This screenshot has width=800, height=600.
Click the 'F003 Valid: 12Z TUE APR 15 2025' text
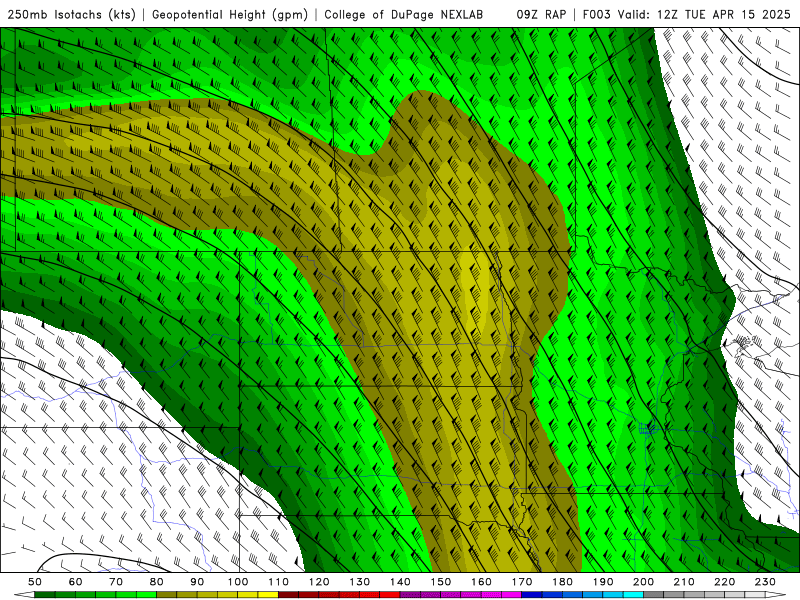(687, 14)
